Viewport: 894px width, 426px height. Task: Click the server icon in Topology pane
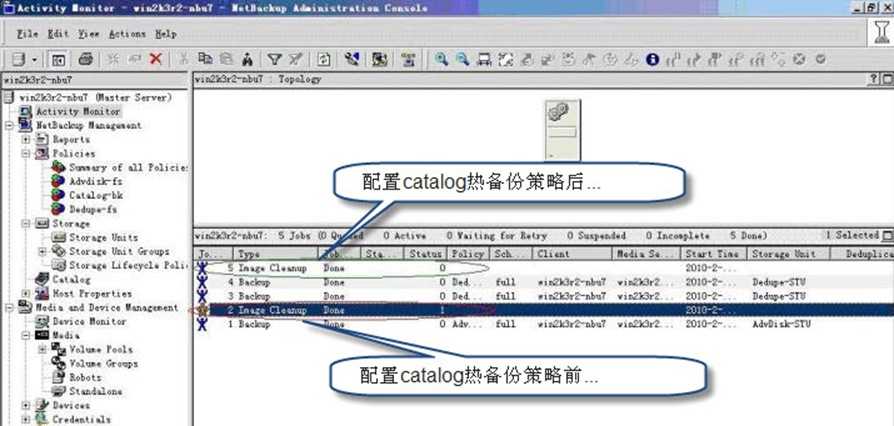pos(562,130)
